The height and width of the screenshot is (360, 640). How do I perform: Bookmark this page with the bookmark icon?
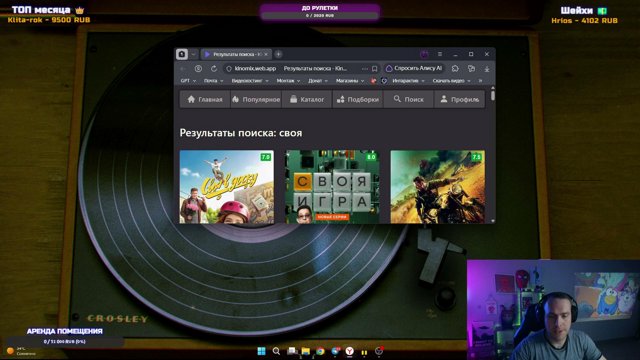pos(374,69)
